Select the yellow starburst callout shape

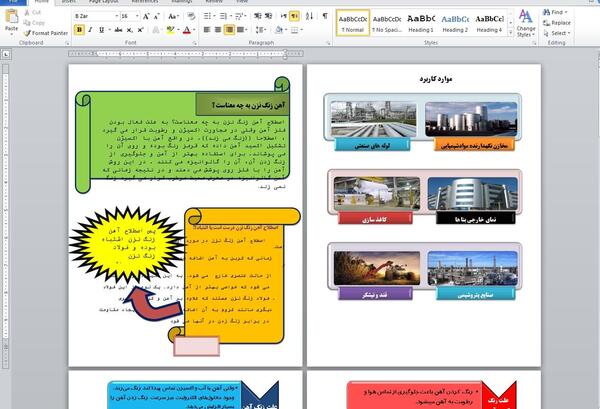(x=127, y=245)
